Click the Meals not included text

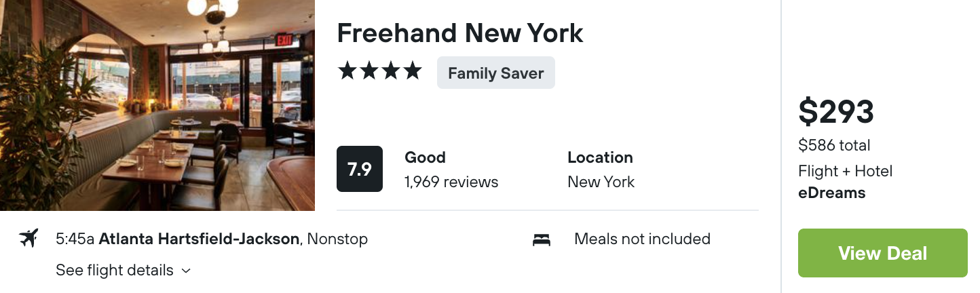642,239
